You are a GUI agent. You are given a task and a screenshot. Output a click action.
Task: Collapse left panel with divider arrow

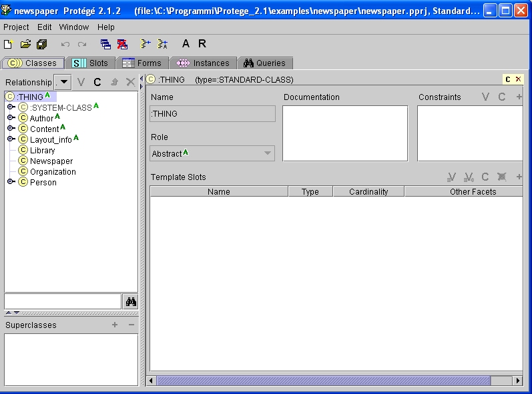142,79
